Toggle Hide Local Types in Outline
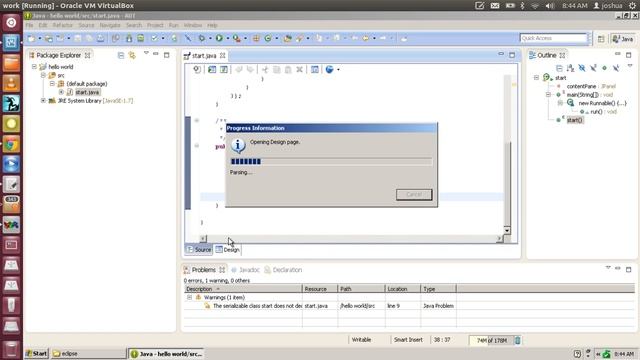This screenshot has height=360, width=640. click(x=616, y=68)
